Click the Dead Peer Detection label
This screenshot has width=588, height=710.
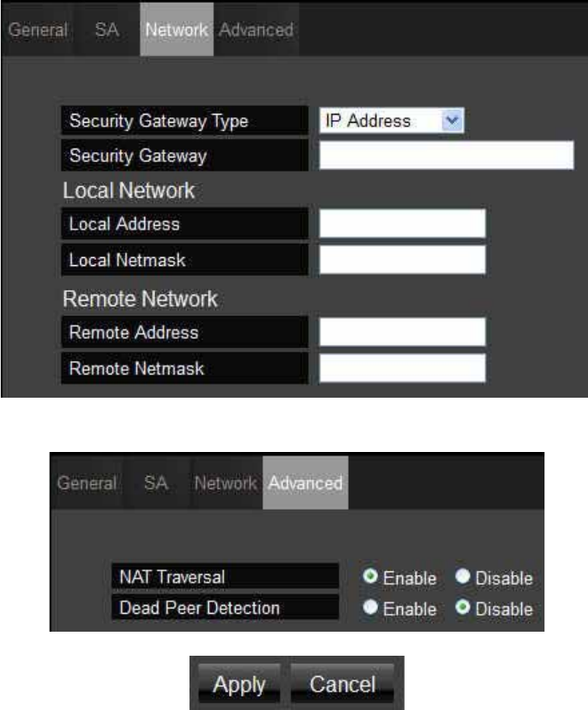pyautogui.click(x=199, y=608)
